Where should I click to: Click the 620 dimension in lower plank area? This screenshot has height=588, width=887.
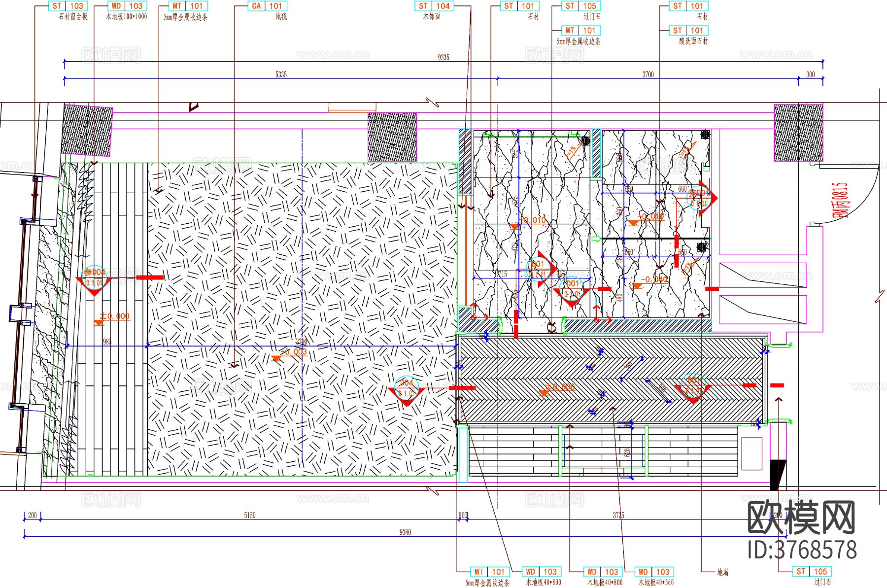627,452
